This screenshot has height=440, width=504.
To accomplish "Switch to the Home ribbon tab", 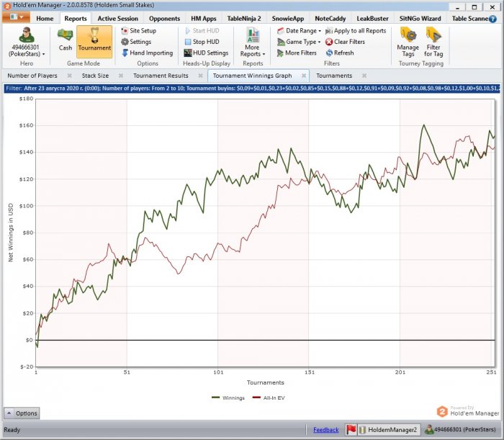I will pos(45,19).
